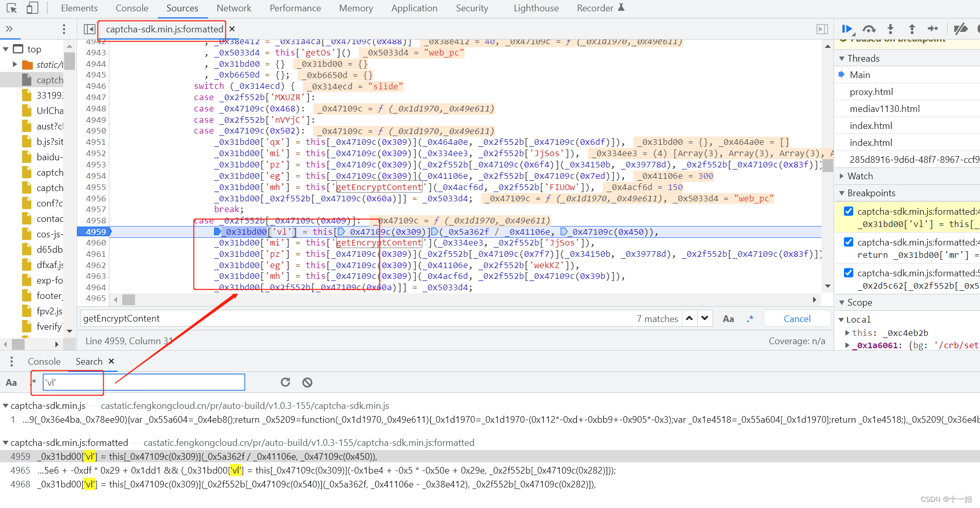Clear the search results
The width and height of the screenshot is (980, 508).
coord(307,382)
